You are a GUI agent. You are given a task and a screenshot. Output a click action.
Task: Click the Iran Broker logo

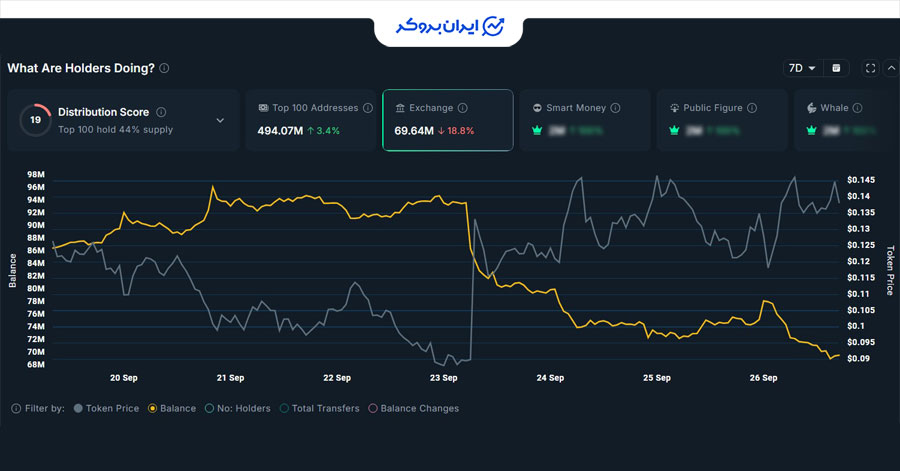[449, 25]
